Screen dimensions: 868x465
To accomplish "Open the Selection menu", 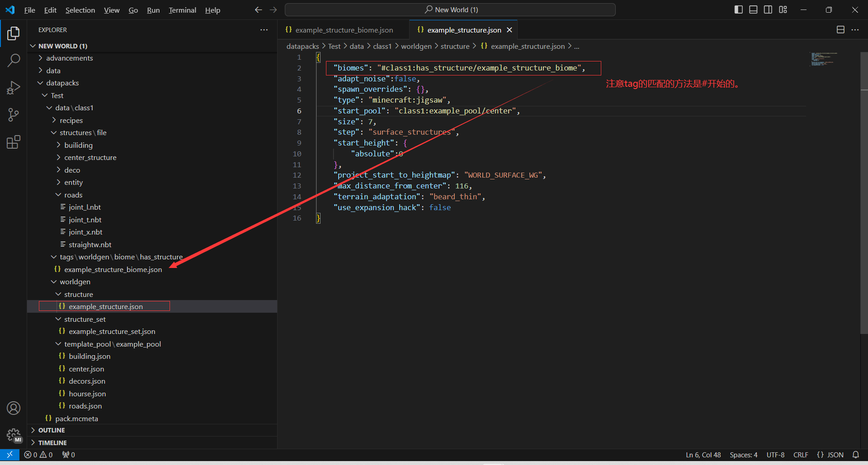I will point(80,10).
